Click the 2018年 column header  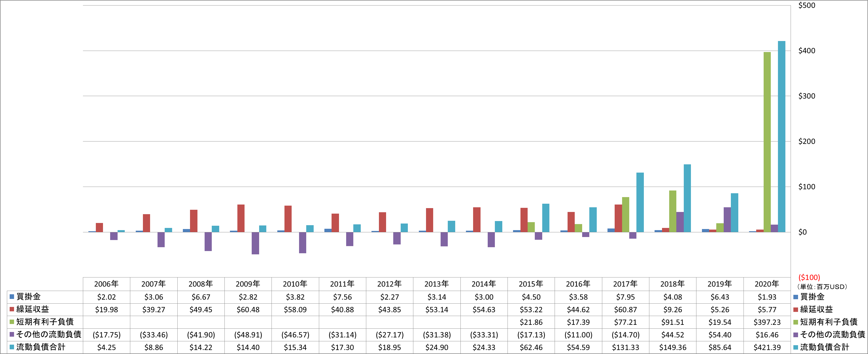coord(672,284)
